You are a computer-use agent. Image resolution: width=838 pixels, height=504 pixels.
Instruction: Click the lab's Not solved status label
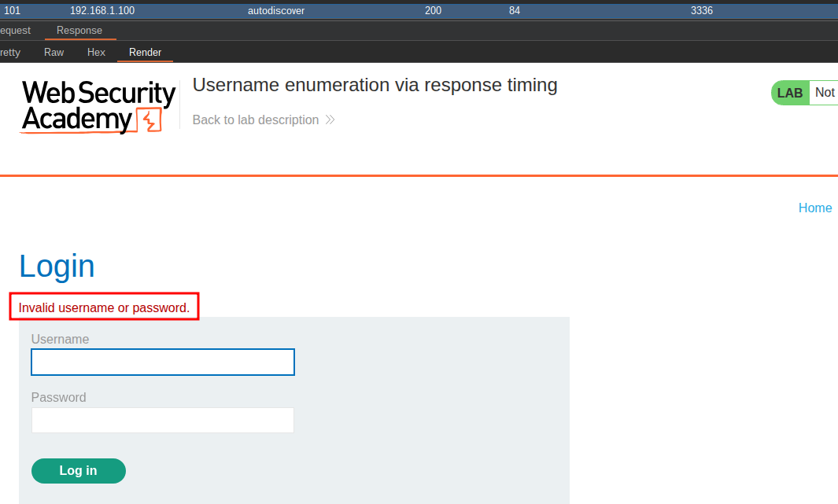coord(824,93)
